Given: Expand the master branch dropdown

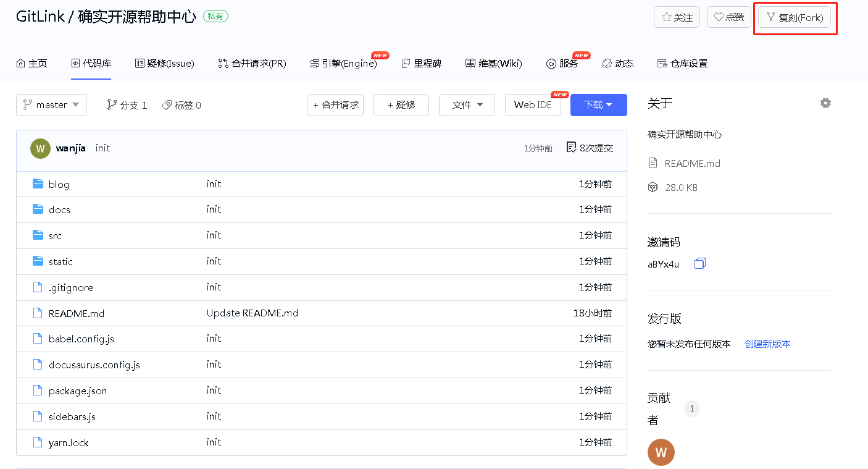Looking at the screenshot, I should pyautogui.click(x=51, y=105).
